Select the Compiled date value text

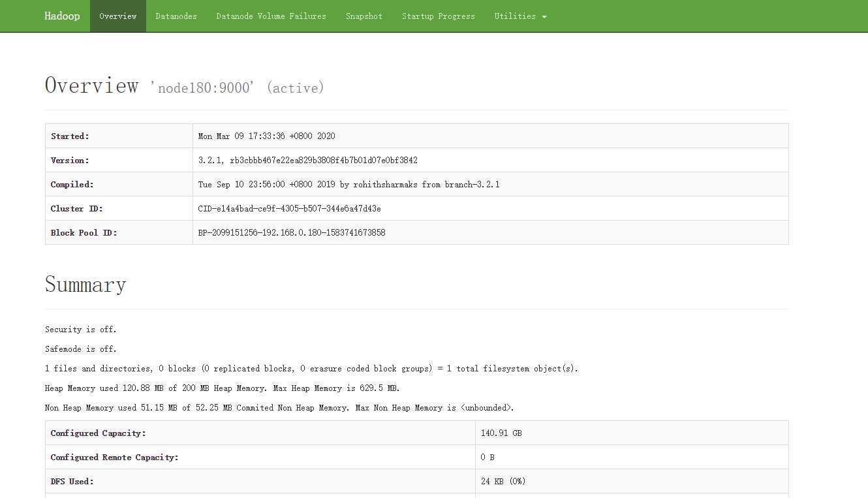[x=349, y=184]
